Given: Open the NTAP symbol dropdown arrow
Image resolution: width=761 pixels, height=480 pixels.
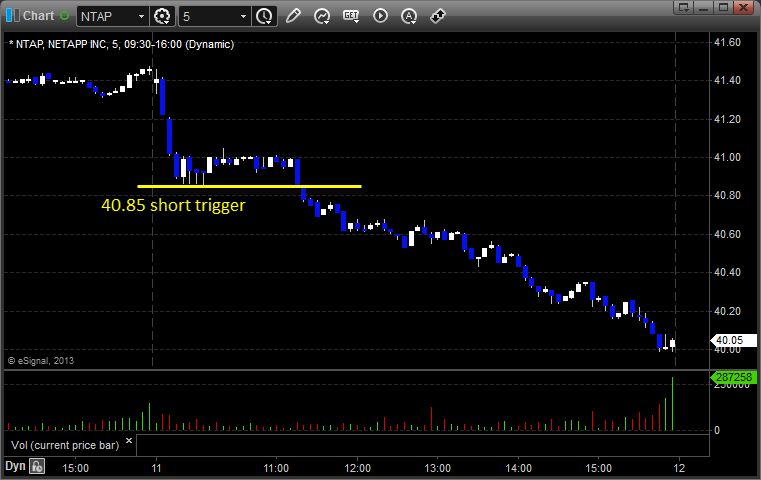Looking at the screenshot, I should tap(141, 17).
